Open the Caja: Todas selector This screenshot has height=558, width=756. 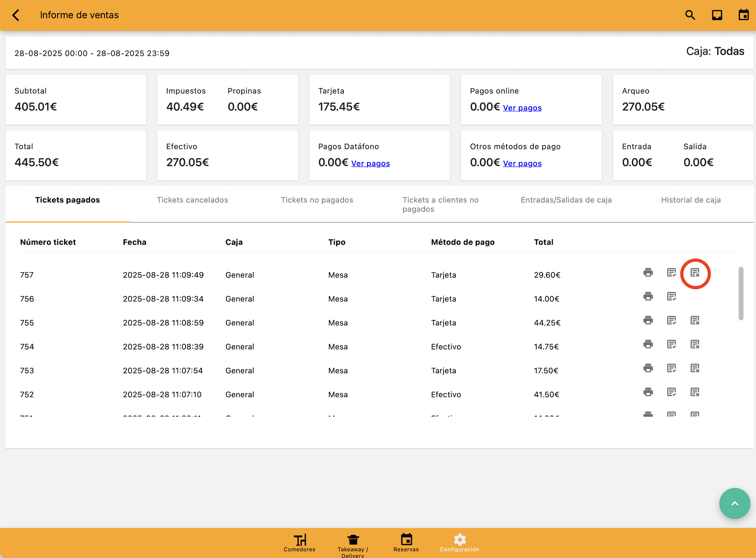pyautogui.click(x=715, y=51)
